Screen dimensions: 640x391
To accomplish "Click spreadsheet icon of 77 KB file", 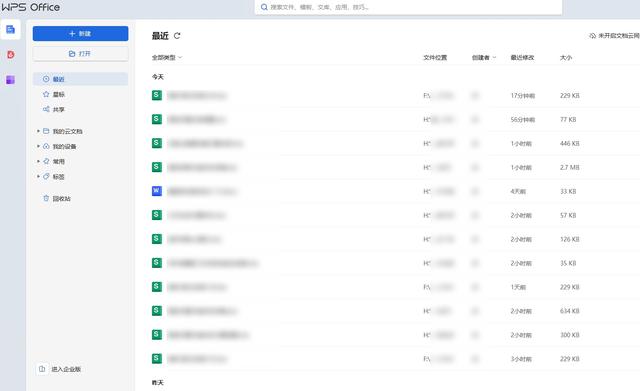I will pos(157,119).
